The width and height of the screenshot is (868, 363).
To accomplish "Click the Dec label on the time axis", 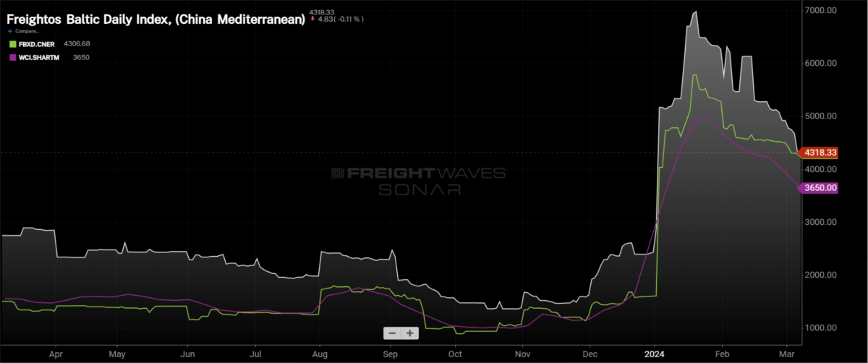I will [590, 355].
